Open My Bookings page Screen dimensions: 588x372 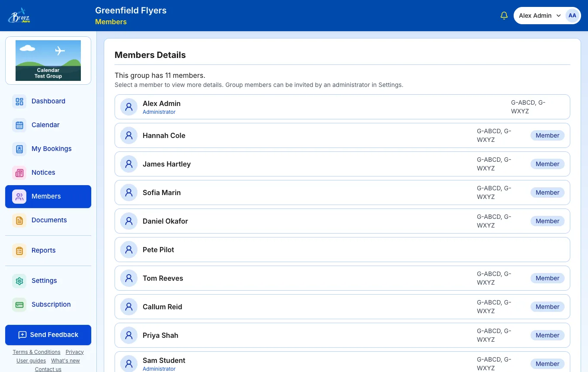pos(48,149)
